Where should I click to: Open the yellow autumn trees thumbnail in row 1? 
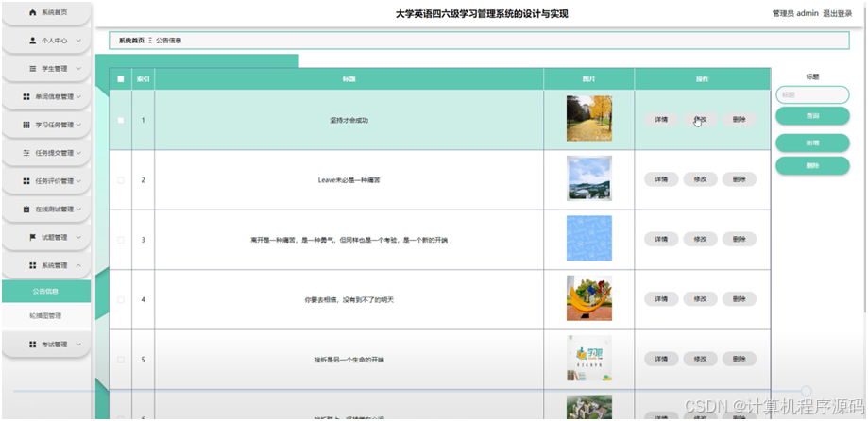[x=589, y=118]
